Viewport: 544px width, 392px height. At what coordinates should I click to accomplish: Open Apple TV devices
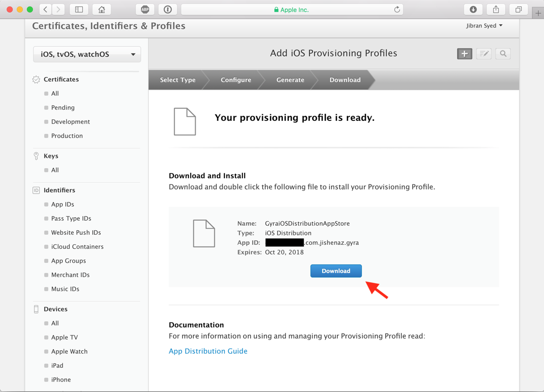click(x=65, y=338)
